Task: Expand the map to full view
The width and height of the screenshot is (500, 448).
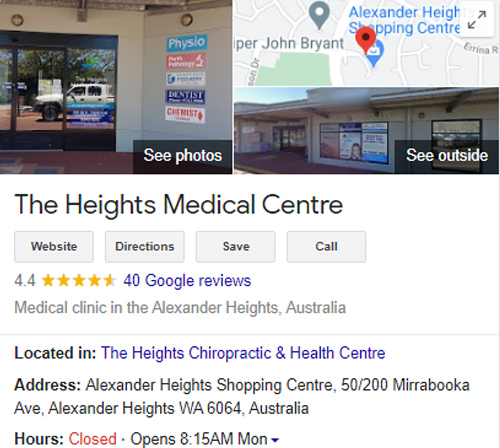Action: click(477, 20)
